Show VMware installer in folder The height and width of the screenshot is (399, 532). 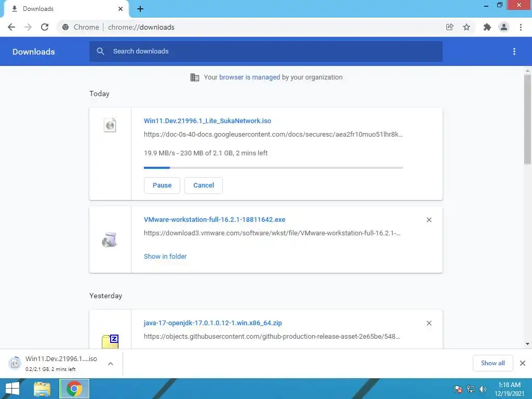(165, 257)
